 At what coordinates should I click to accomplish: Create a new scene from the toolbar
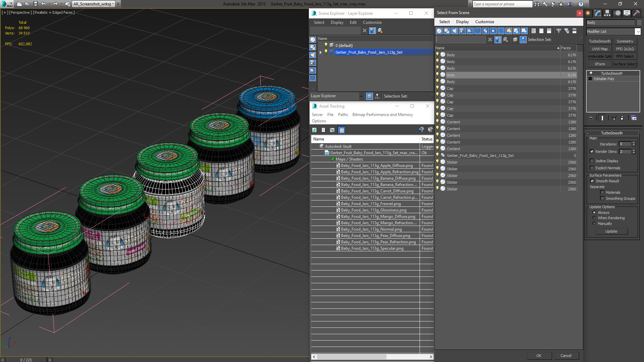19,4
